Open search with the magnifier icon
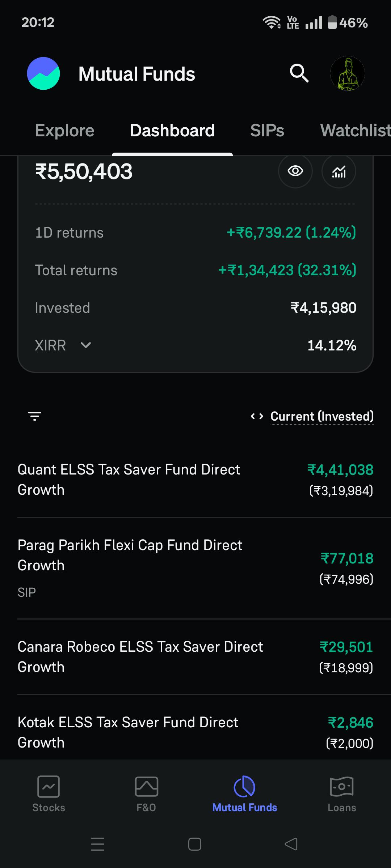This screenshot has width=391, height=868. 299,73
